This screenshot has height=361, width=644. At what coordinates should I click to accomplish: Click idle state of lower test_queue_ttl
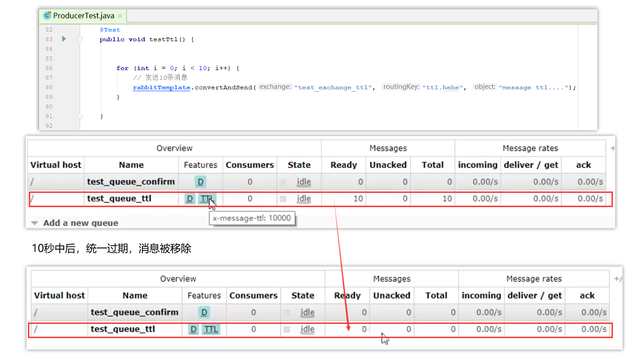[307, 329]
